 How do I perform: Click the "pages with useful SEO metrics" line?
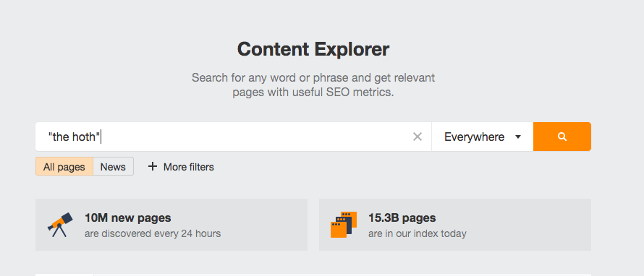tap(313, 92)
